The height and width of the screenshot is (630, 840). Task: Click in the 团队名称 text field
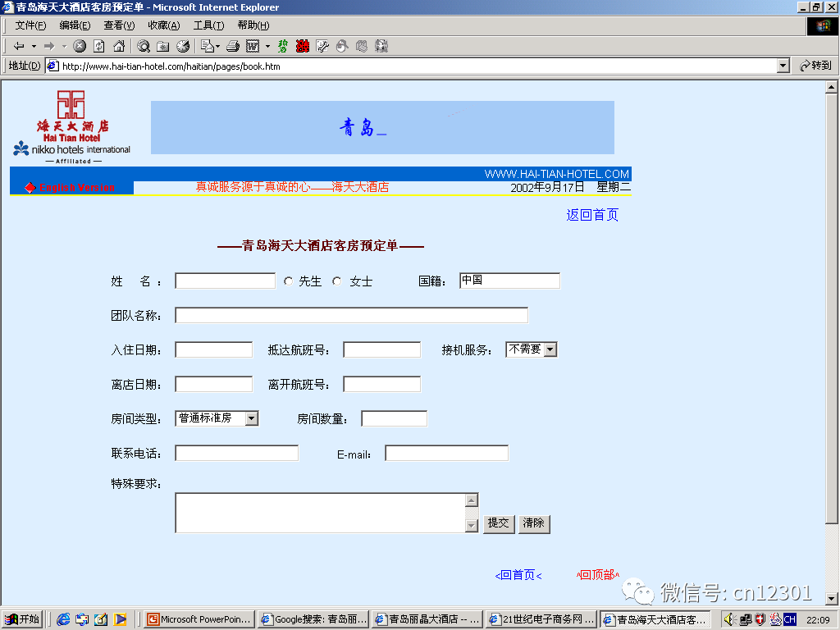click(351, 316)
